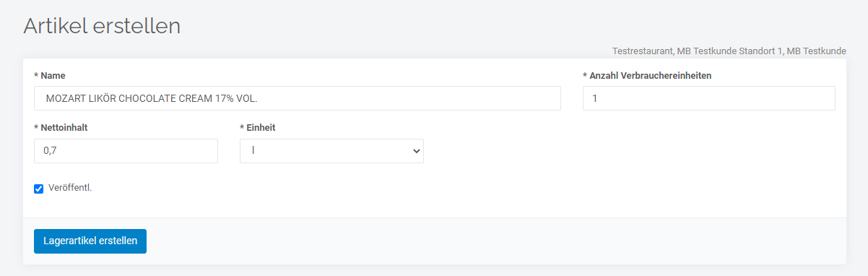Open the Einheit unit select box

331,151
